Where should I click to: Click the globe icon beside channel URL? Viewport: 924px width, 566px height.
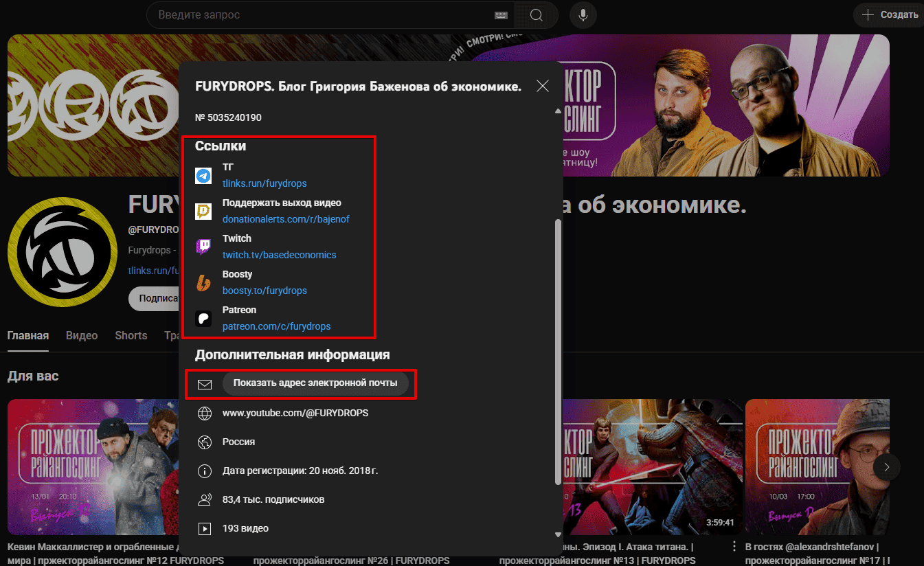(x=204, y=414)
